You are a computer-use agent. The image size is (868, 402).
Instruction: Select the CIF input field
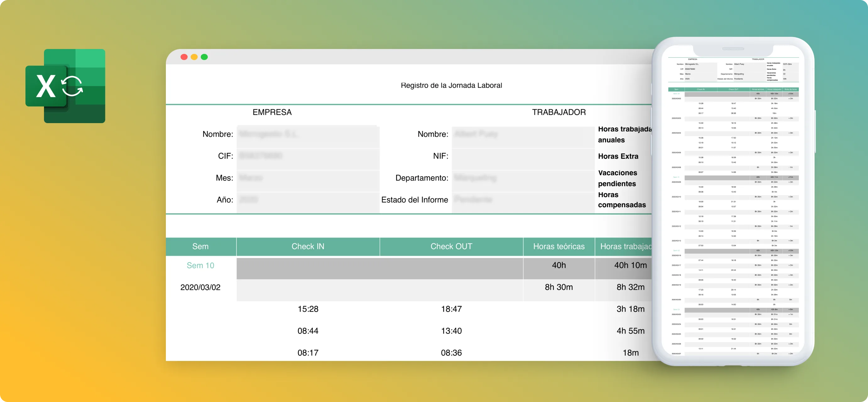pos(308,159)
